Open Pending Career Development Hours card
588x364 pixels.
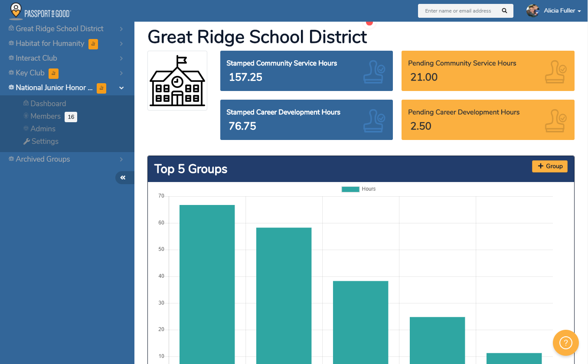pos(488,120)
